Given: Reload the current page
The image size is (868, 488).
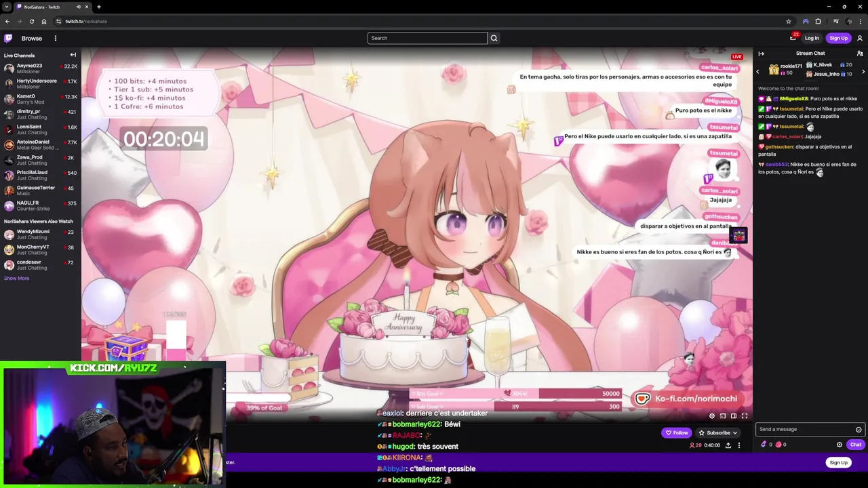Looking at the screenshot, I should [31, 21].
